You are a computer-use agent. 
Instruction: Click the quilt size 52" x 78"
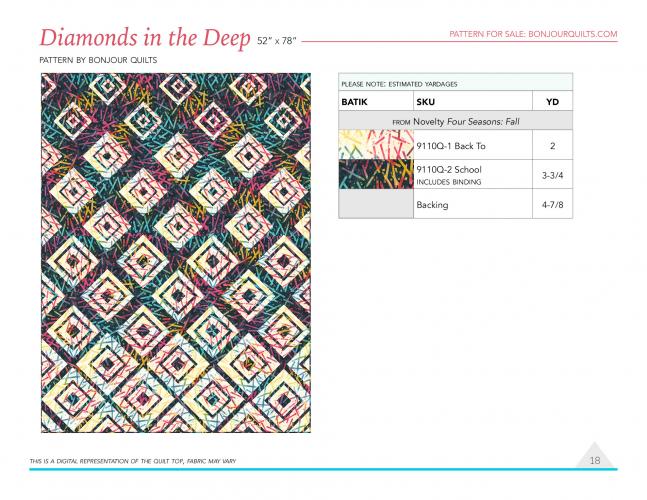click(x=276, y=41)
